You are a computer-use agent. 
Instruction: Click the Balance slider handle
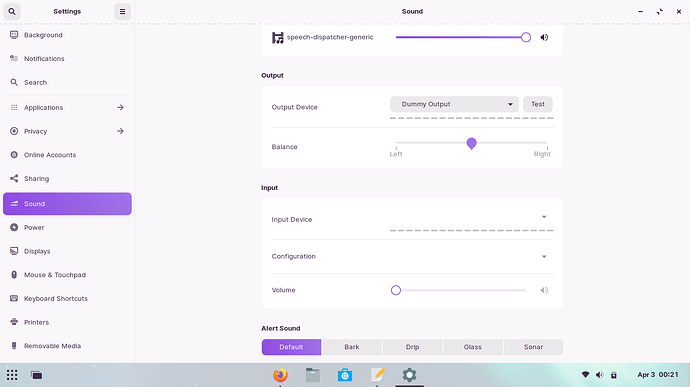(x=471, y=144)
